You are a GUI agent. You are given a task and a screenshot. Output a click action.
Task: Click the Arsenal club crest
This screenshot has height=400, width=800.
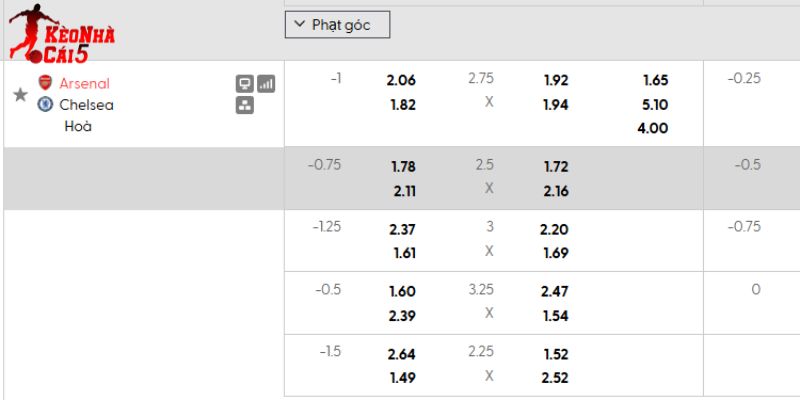[44, 83]
